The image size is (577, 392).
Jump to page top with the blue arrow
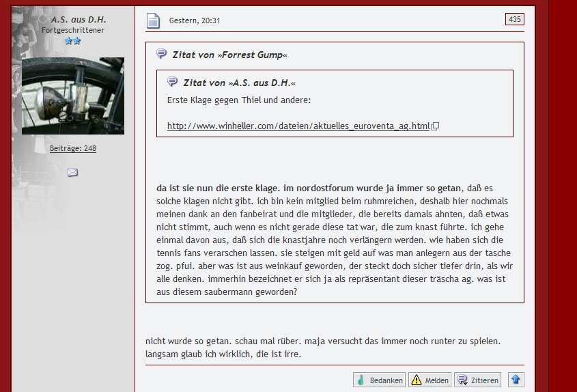tap(516, 380)
